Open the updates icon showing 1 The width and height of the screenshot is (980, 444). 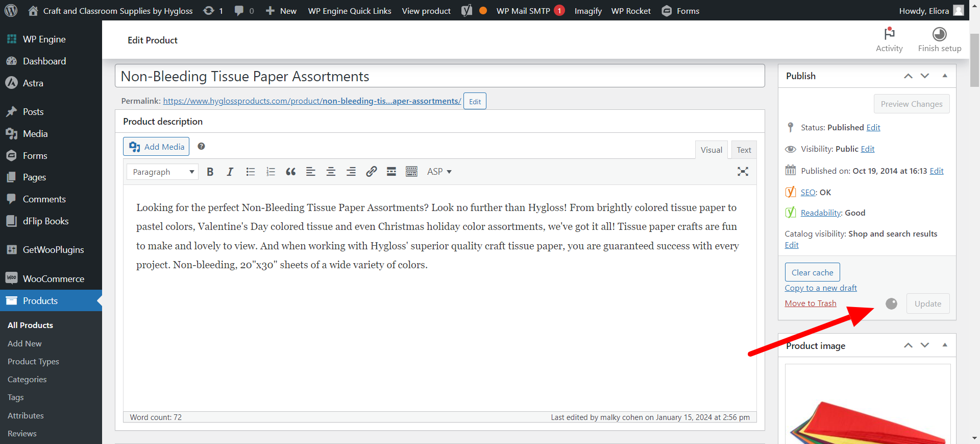tap(213, 11)
